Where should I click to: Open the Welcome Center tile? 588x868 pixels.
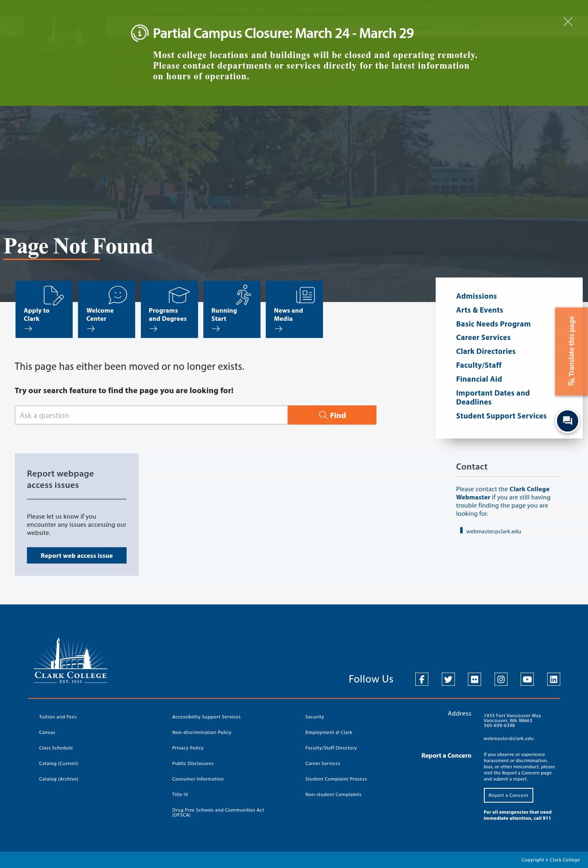pos(107,309)
